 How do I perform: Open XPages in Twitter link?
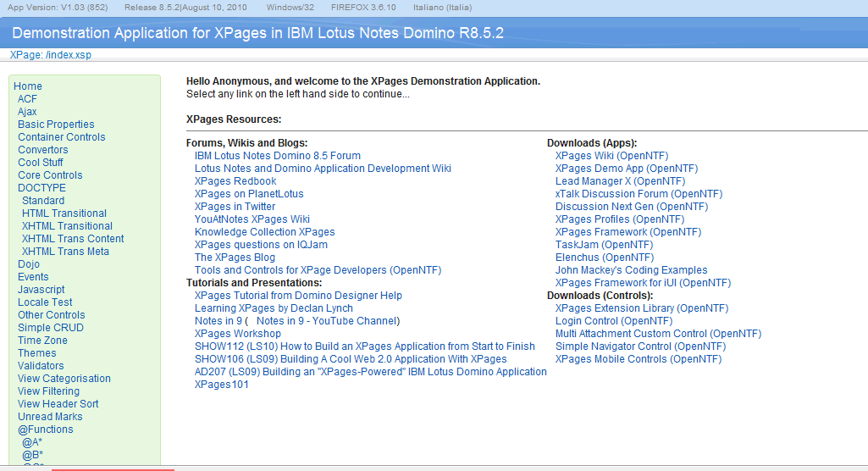pyautogui.click(x=235, y=207)
